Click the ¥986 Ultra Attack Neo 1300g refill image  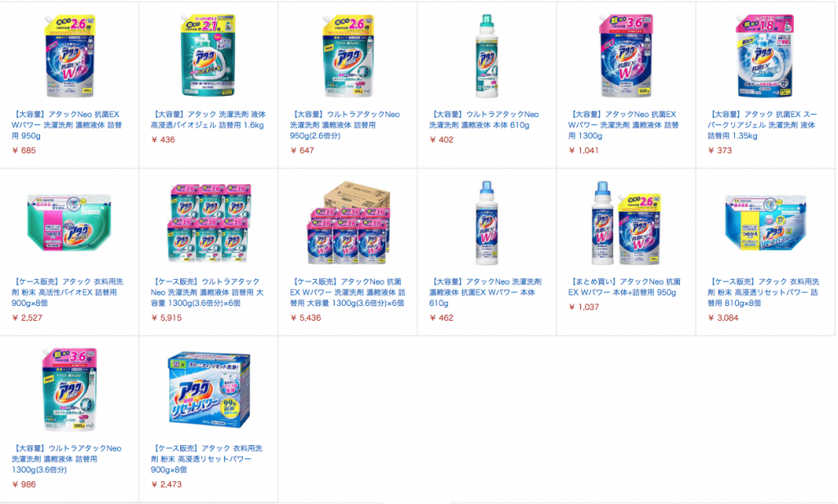coord(70,389)
